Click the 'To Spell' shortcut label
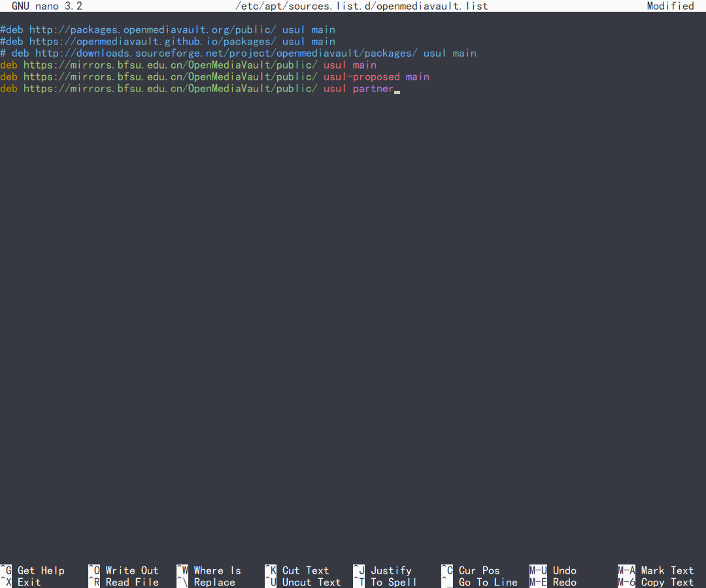This screenshot has width=706, height=588. 394,582
